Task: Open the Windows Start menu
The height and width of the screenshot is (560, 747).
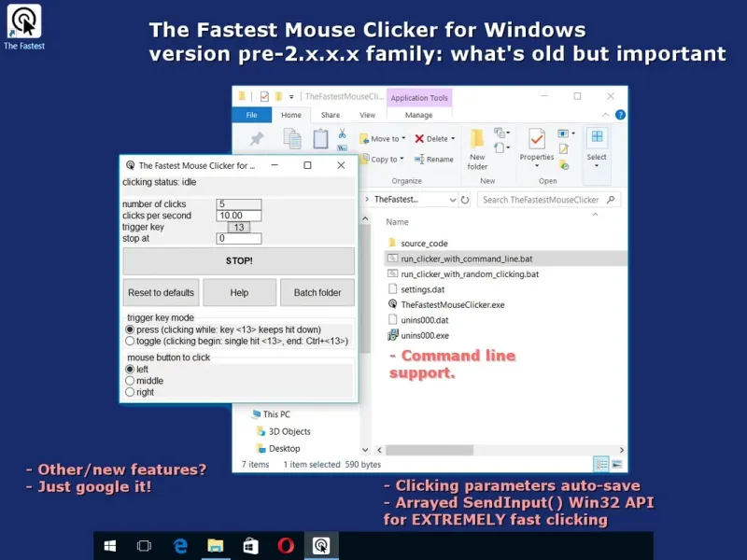Action: [110, 546]
